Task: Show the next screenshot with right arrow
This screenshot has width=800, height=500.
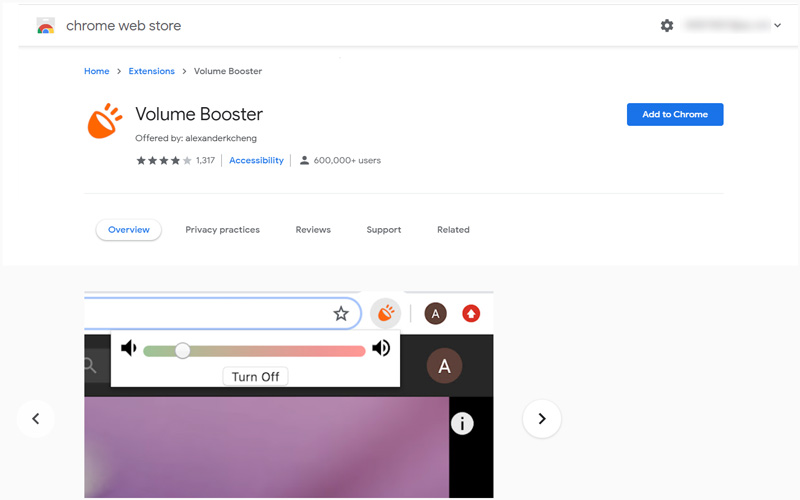Action: [x=542, y=419]
